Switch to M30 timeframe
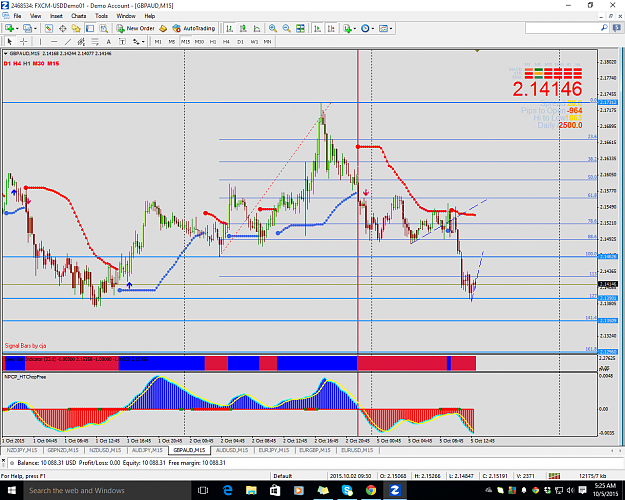625x500 pixels. [x=199, y=41]
